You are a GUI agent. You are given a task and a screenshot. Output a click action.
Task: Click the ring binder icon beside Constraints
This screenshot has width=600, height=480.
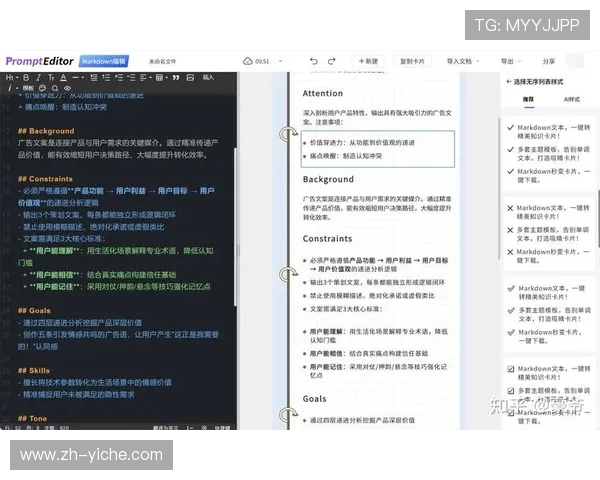pos(288,274)
